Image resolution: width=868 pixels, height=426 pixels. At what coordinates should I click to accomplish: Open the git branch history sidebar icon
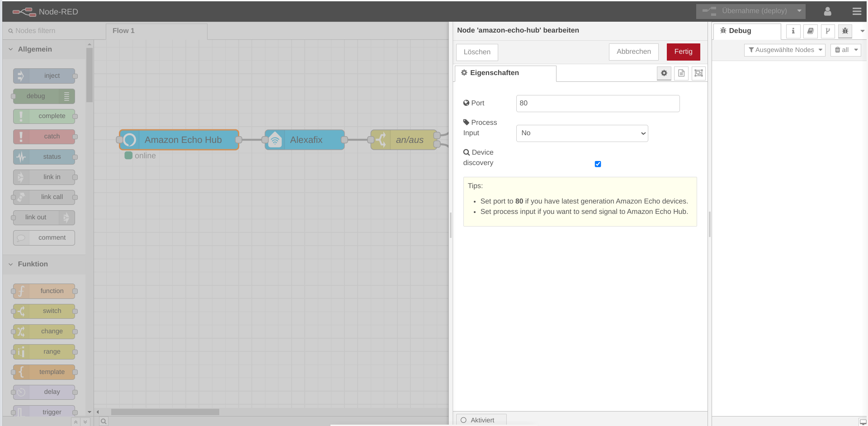(x=828, y=31)
